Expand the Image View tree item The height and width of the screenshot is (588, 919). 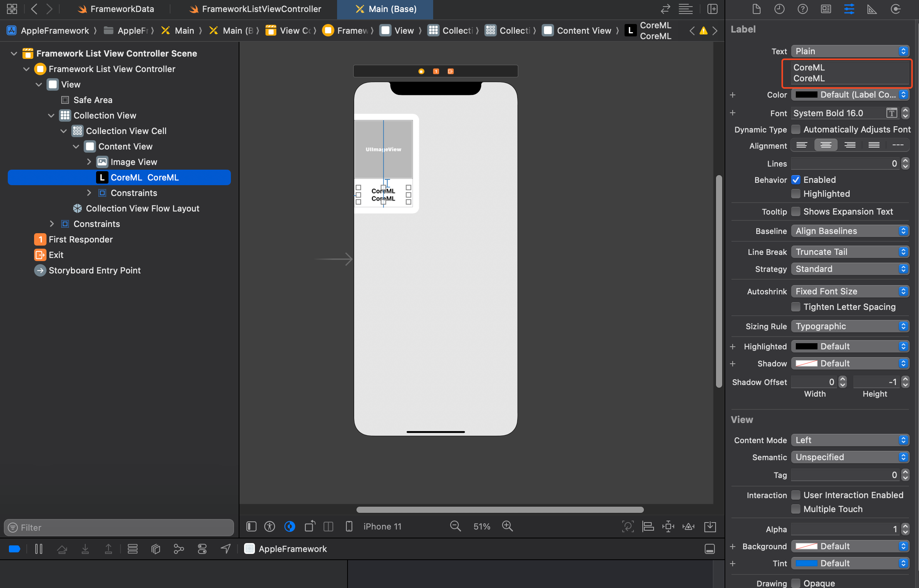point(89,162)
